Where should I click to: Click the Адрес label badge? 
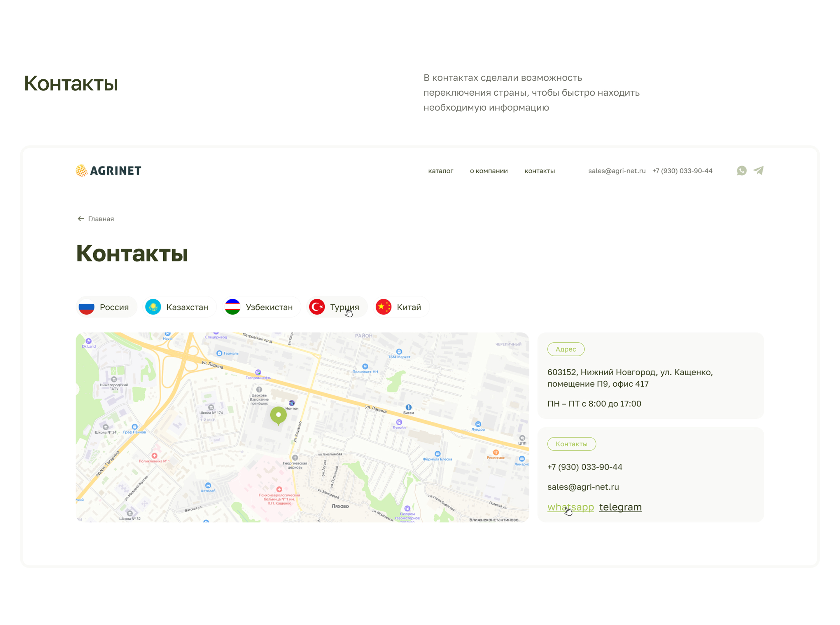(566, 349)
